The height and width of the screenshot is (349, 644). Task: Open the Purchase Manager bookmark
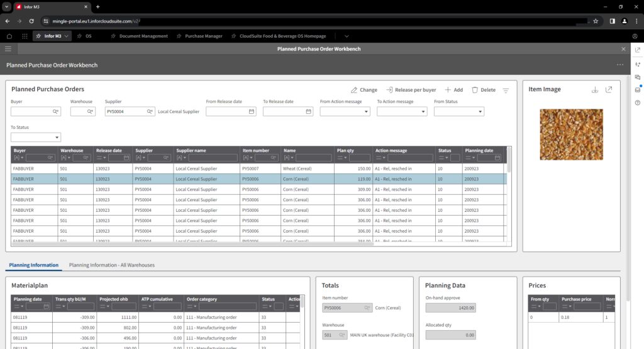coord(199,36)
